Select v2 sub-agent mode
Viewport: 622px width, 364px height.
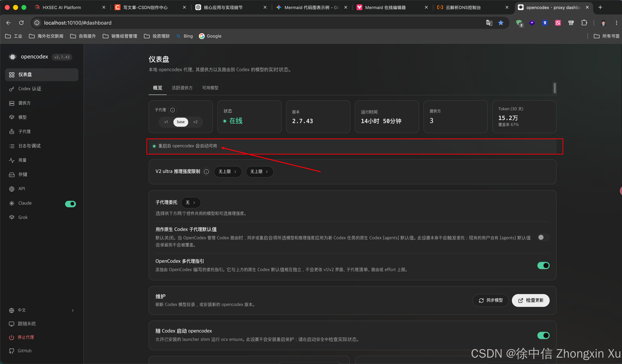pos(195,122)
